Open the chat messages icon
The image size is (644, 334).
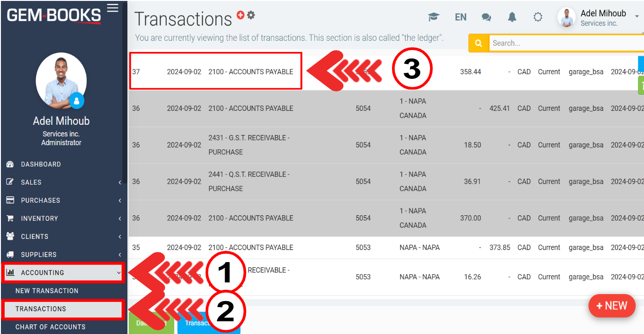click(x=486, y=17)
